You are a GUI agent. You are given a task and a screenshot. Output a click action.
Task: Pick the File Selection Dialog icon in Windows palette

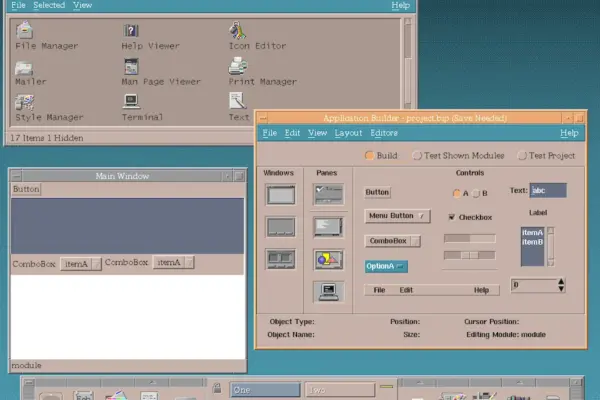(x=280, y=259)
